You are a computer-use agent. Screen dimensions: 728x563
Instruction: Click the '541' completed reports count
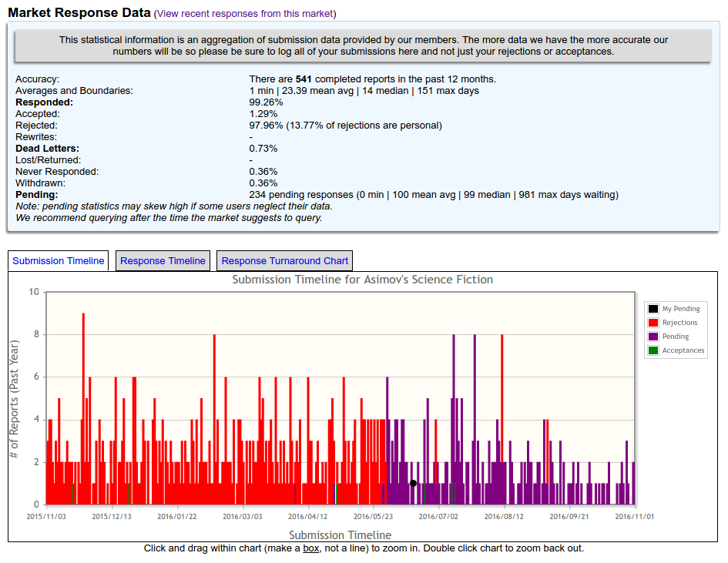coord(304,79)
